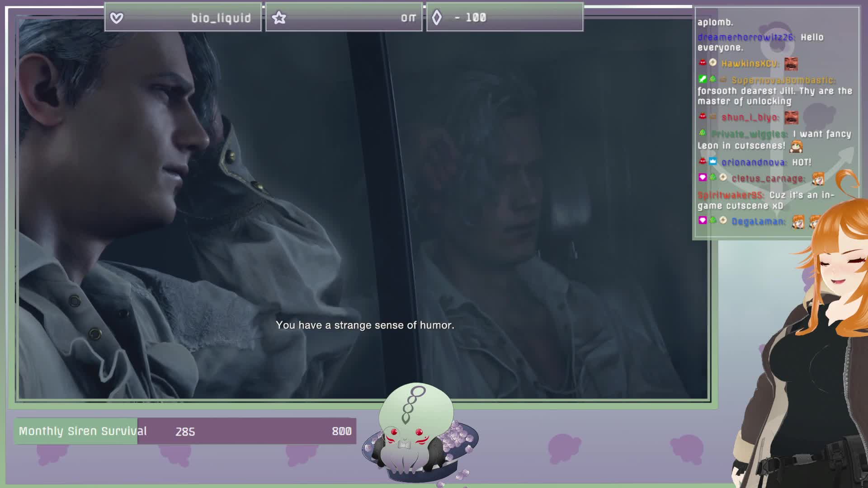Select the Degalaman username in chat
Viewport: 868px width, 488px height.
[759, 221]
